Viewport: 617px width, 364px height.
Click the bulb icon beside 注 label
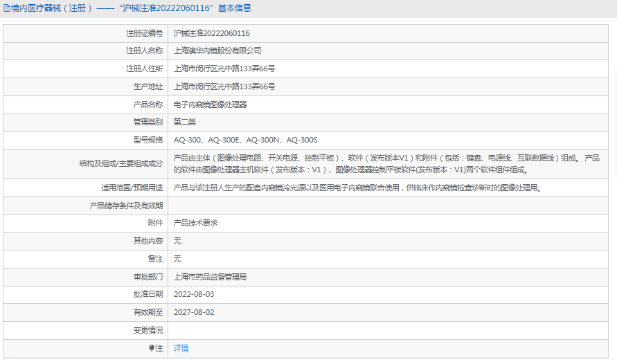tap(152, 348)
